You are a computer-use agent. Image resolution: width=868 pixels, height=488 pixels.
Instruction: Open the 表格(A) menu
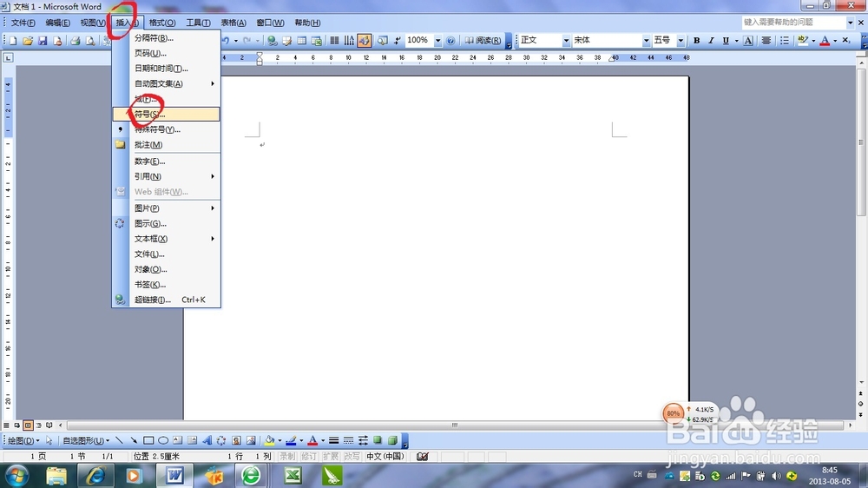233,23
